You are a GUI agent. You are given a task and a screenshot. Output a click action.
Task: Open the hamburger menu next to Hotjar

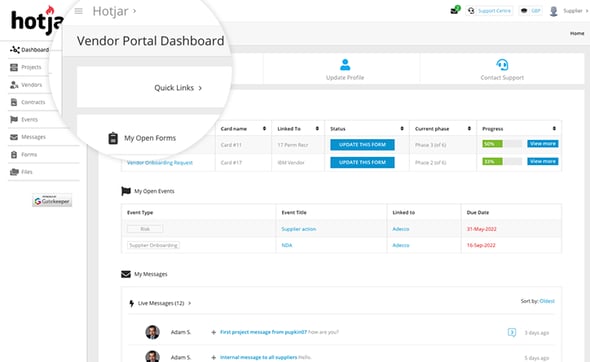(x=78, y=11)
